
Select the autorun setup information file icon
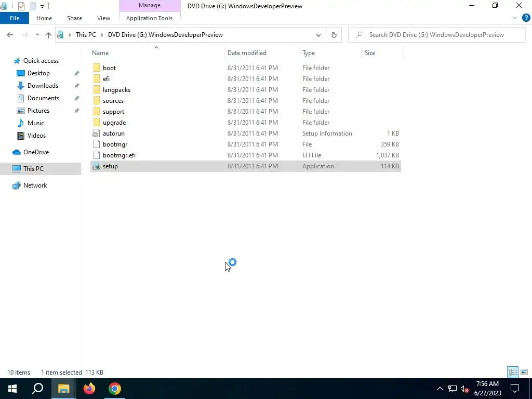(97, 134)
